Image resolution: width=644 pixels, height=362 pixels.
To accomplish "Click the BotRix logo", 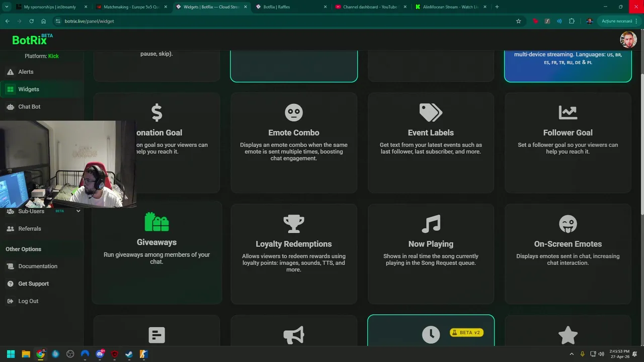I will point(32,40).
